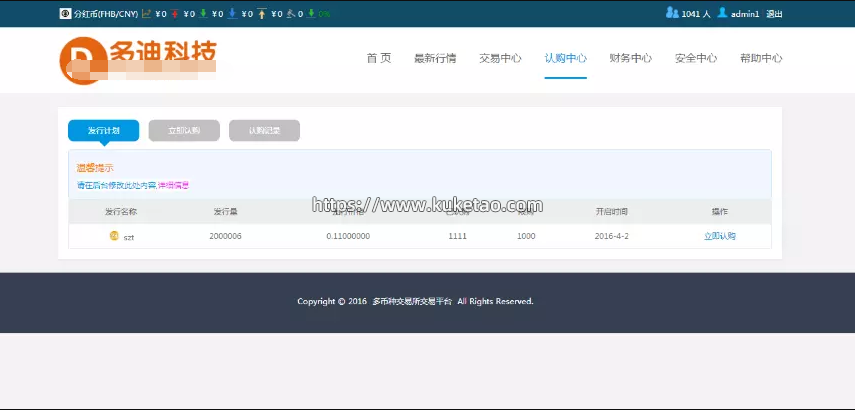Open 最新行情 market menu item
This screenshot has width=855, height=410.
pos(435,58)
